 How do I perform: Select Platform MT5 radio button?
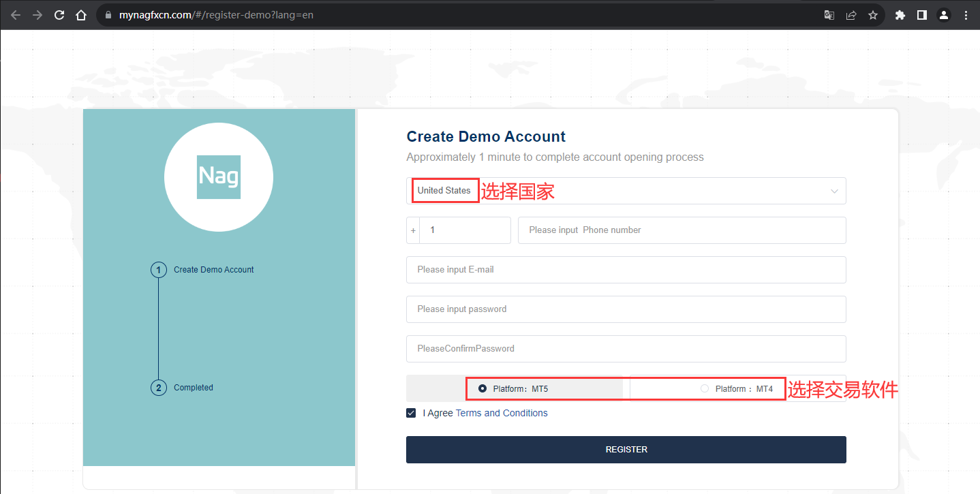pyautogui.click(x=483, y=388)
